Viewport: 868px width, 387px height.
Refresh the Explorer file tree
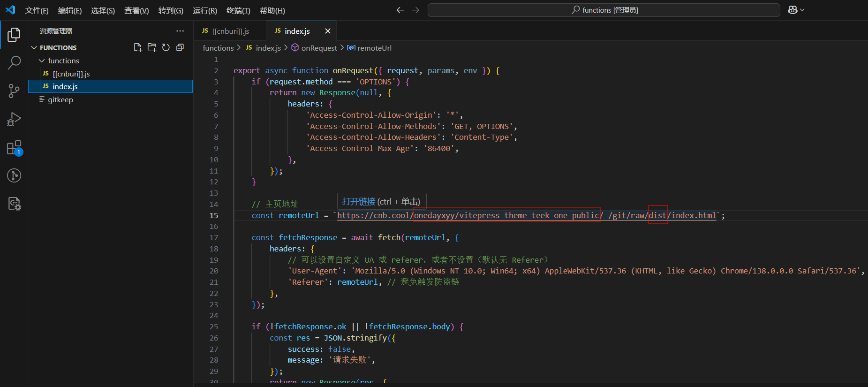tap(166, 47)
